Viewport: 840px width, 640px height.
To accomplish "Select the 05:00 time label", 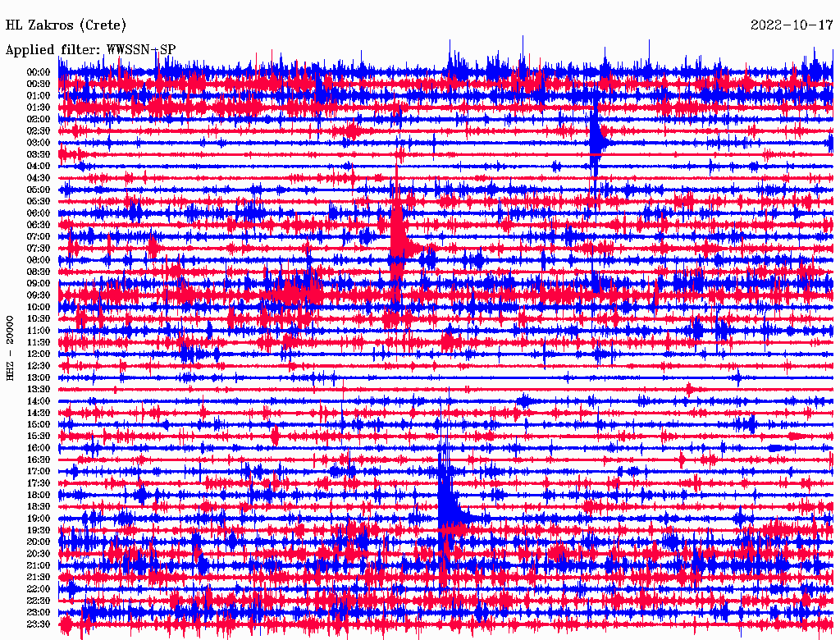I will 39,190.
